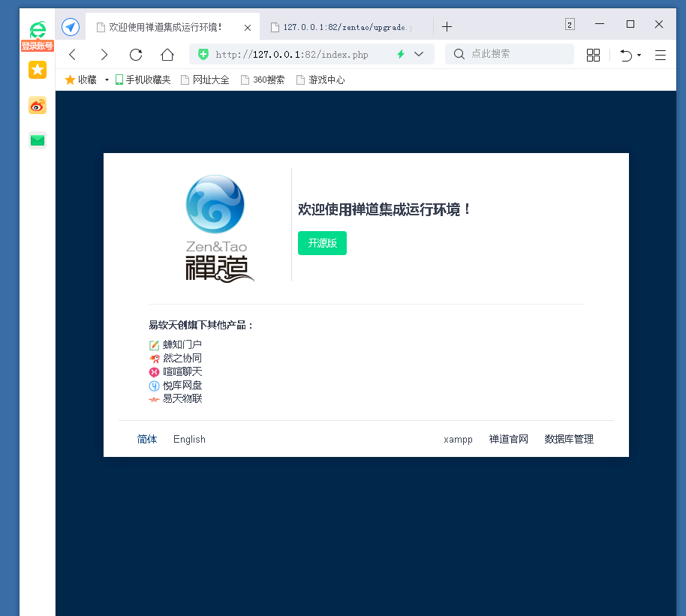Click the 登录账号 banner in the sidebar
The width and height of the screenshot is (686, 616).
[38, 46]
